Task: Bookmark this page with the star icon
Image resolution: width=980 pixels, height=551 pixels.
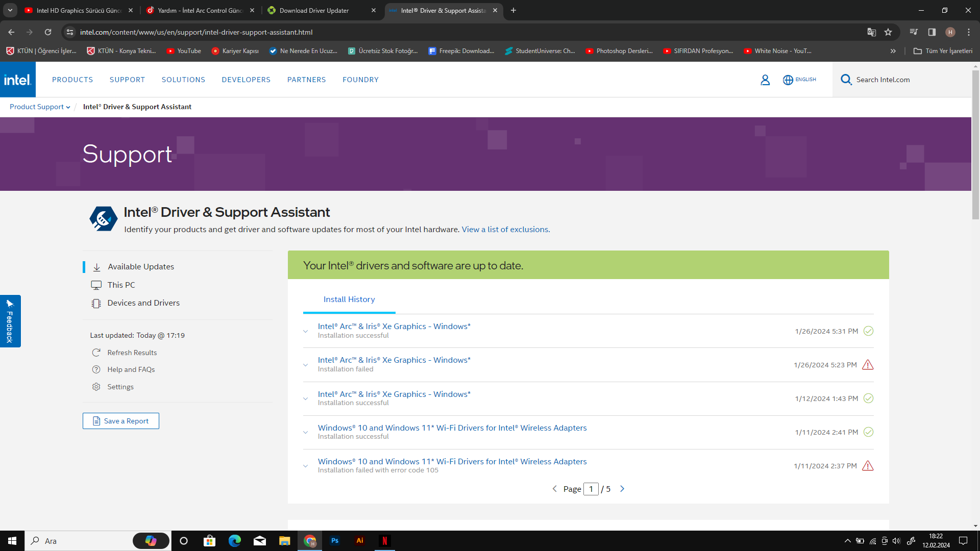Action: tap(888, 32)
